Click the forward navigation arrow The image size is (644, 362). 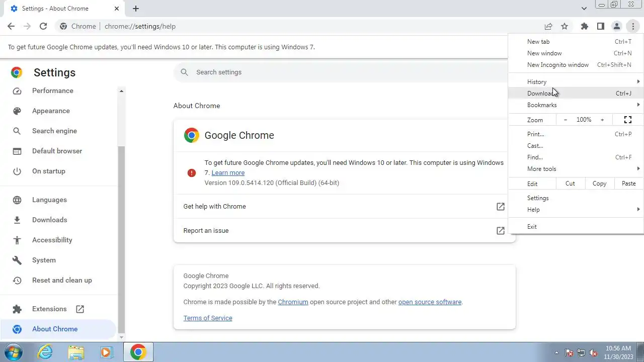[27, 26]
